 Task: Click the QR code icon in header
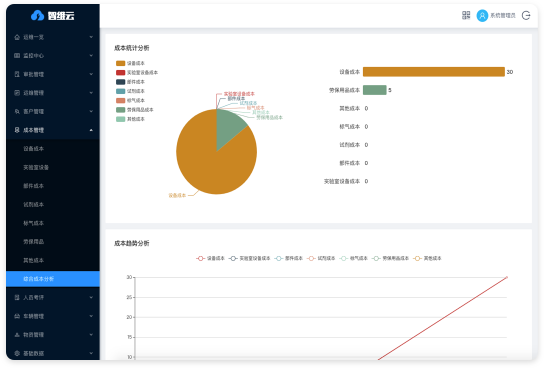466,15
